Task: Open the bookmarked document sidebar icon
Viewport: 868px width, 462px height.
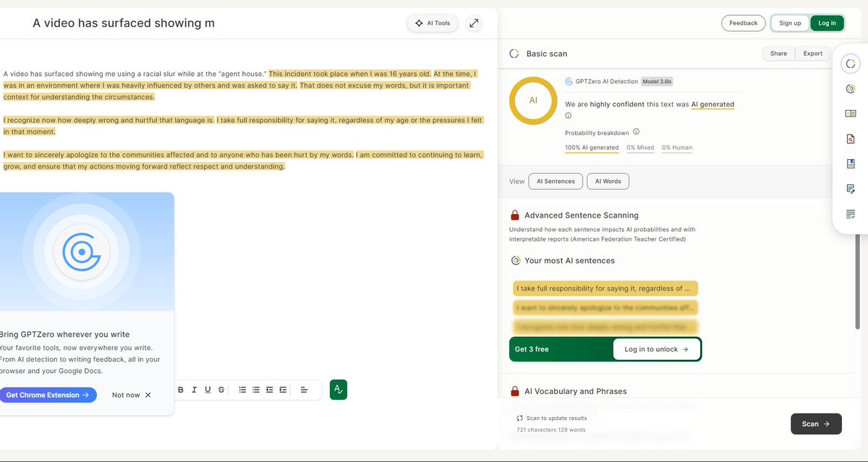Action: pos(851,163)
